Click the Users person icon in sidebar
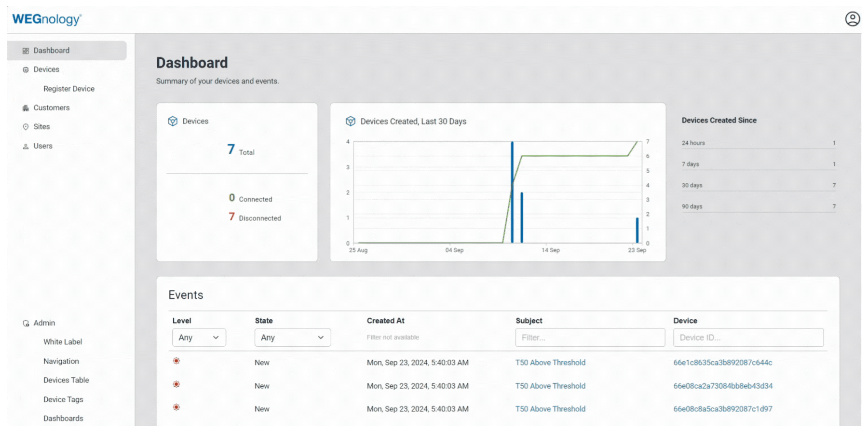The height and width of the screenshot is (434, 868). (x=26, y=146)
